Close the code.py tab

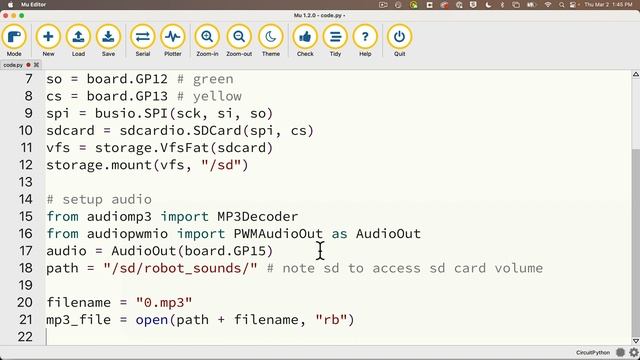pos(36,65)
